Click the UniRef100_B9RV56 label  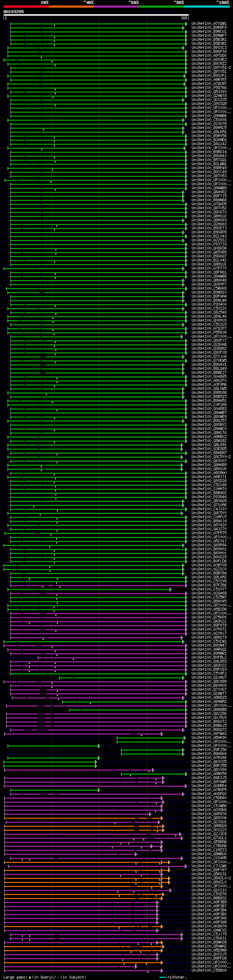209,136
